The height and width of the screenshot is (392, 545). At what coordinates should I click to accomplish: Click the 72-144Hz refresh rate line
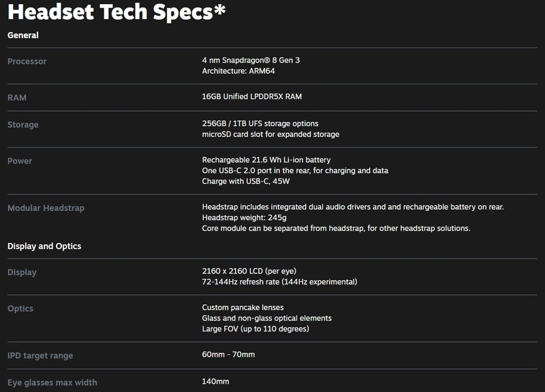[x=279, y=282]
